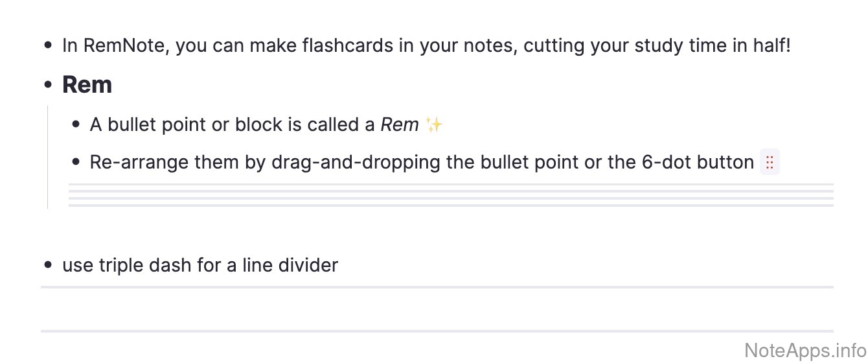Click bottommost of the four stacked divider lines
Screen dimensions: 868x363
click(x=451, y=205)
